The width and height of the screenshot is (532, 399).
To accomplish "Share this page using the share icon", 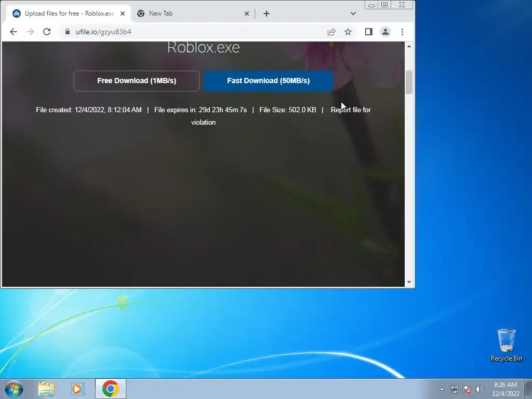I will pos(331,32).
